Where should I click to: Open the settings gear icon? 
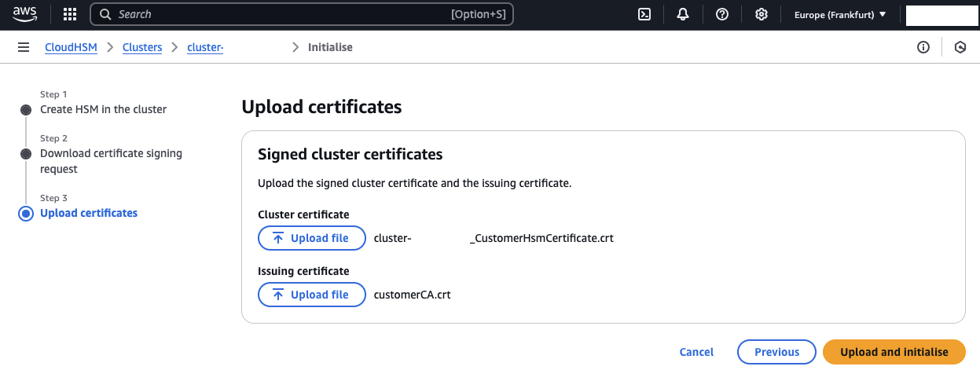point(761,14)
